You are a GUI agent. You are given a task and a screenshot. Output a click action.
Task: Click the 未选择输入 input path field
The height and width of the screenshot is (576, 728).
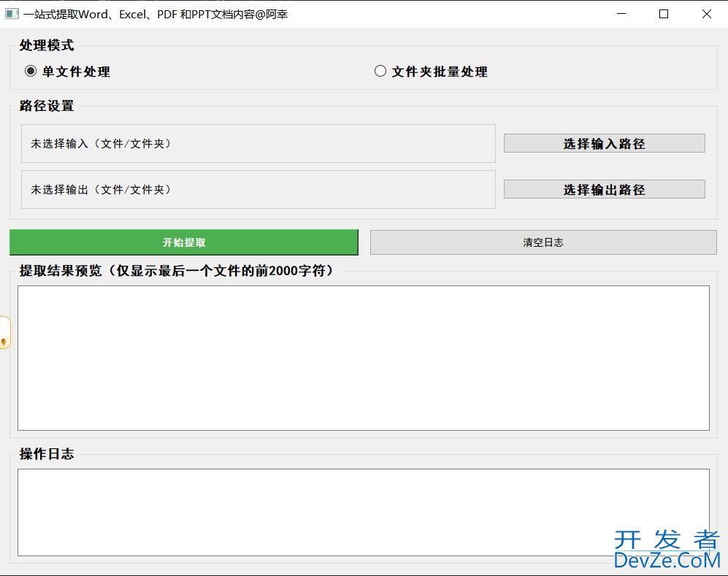(x=258, y=144)
